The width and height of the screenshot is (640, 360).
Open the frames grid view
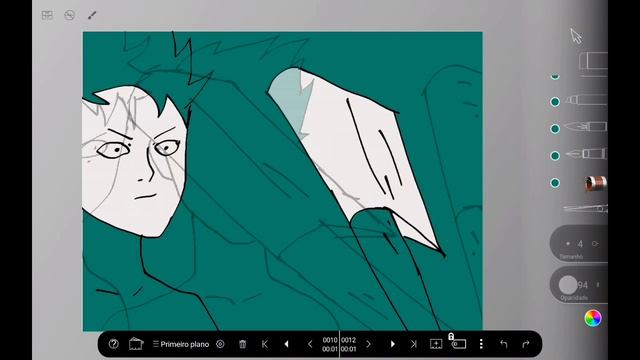click(47, 16)
